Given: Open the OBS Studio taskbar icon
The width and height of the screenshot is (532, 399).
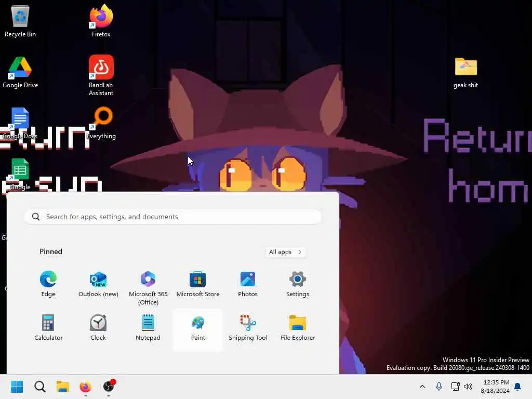Looking at the screenshot, I should pos(109,387).
